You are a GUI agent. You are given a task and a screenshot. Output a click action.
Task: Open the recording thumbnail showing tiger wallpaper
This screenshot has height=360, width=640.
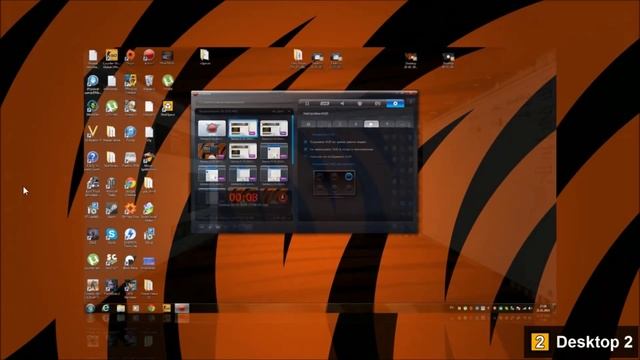pyautogui.click(x=212, y=151)
